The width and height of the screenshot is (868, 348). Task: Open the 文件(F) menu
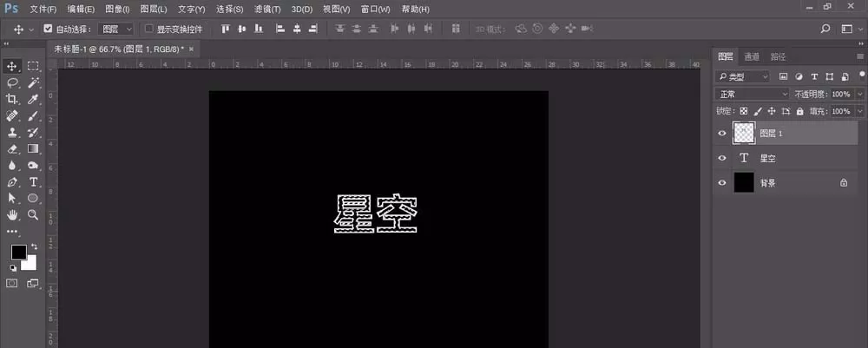coord(43,10)
